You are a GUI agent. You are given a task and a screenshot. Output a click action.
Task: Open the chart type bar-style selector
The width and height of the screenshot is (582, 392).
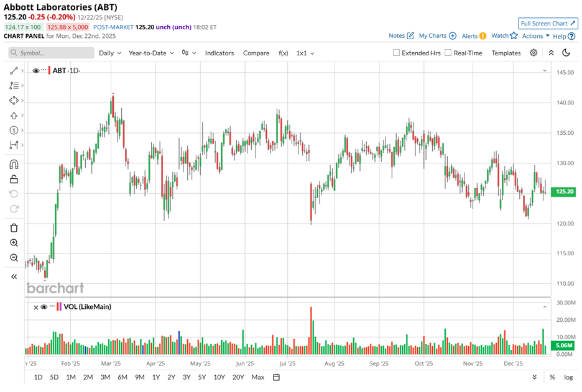(188, 53)
